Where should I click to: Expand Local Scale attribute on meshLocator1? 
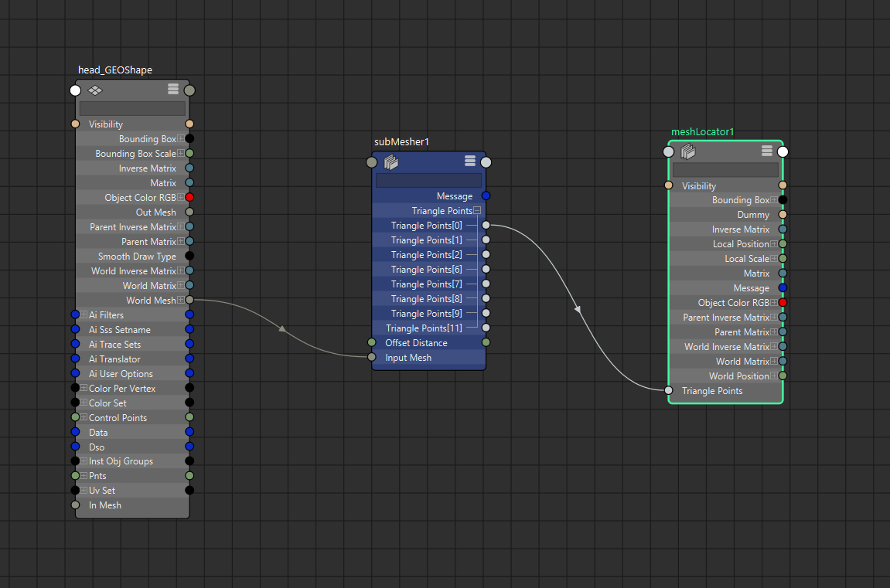[x=774, y=259]
